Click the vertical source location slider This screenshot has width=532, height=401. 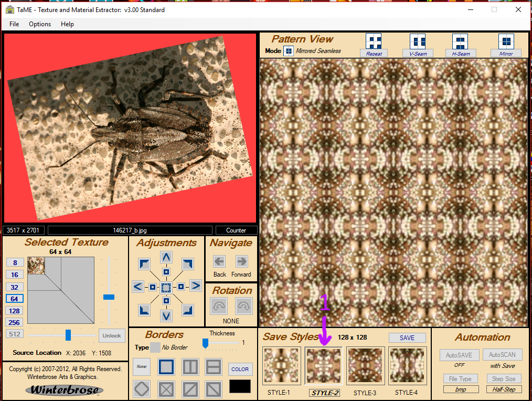click(x=109, y=297)
